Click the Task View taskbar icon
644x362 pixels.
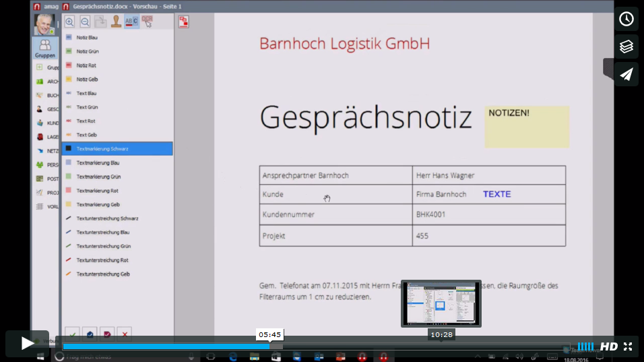point(211,357)
